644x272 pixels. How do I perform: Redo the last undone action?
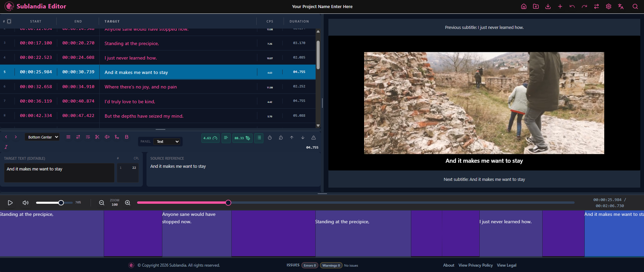[584, 6]
